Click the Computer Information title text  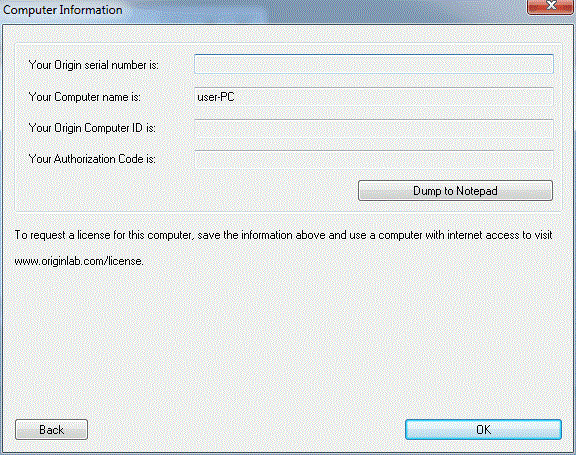click(x=63, y=10)
